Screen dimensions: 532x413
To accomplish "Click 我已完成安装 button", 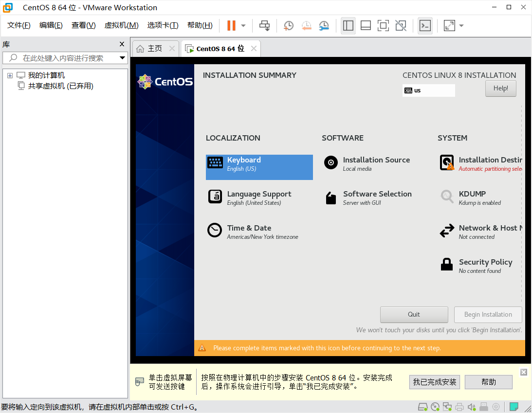I will point(435,382).
